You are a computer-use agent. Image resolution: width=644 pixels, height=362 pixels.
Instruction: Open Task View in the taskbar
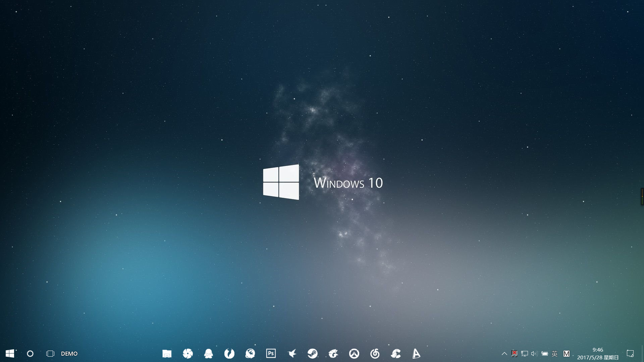(50, 353)
